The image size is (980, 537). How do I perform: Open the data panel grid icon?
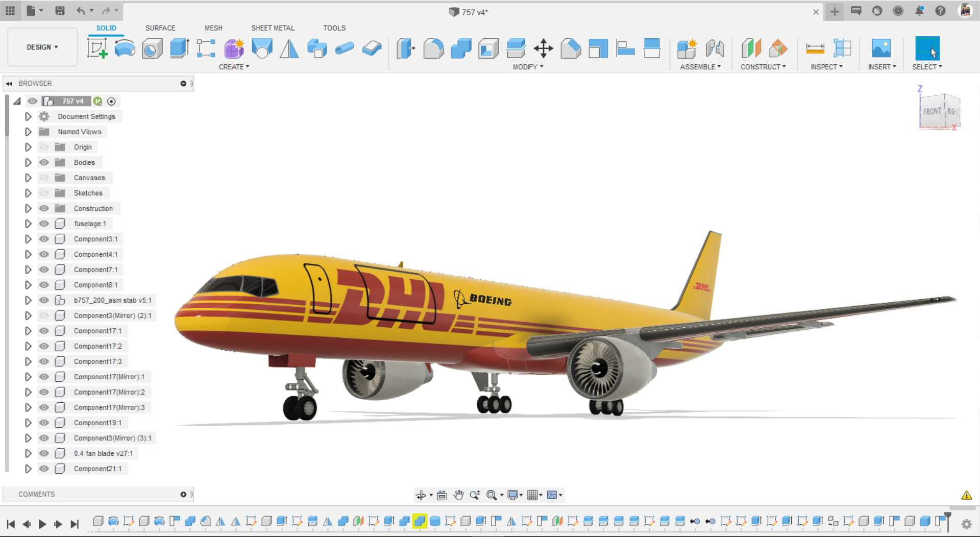(10, 11)
